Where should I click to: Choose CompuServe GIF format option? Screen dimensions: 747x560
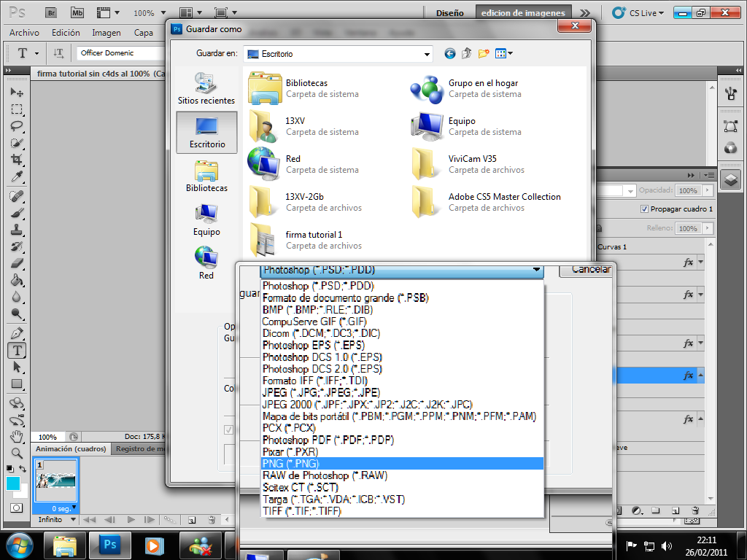click(x=403, y=322)
